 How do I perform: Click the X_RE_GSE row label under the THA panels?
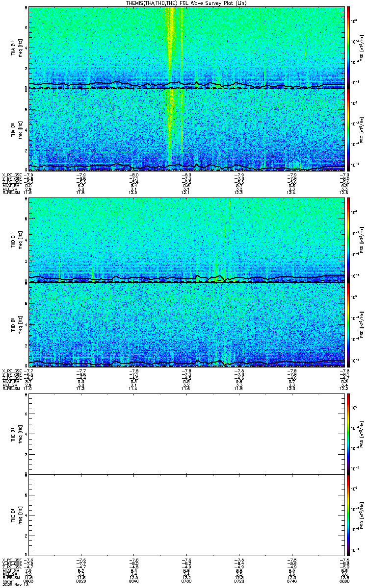[11, 174]
